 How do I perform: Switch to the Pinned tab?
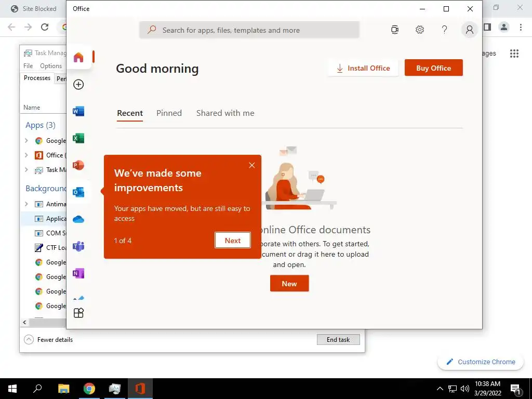pyautogui.click(x=169, y=113)
